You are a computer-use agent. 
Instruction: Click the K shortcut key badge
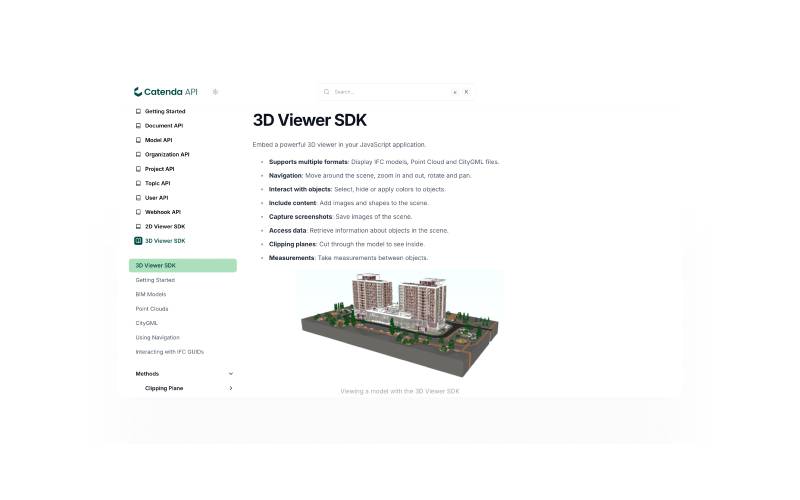(466, 92)
